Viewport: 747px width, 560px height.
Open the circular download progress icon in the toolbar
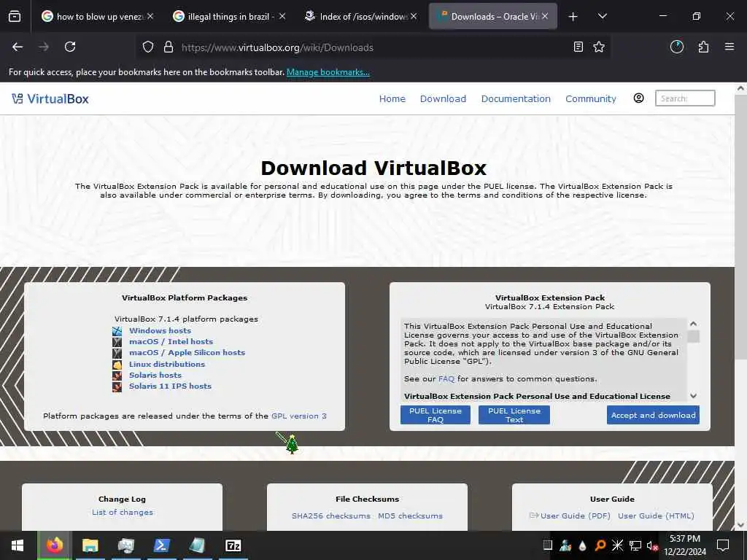coord(676,47)
